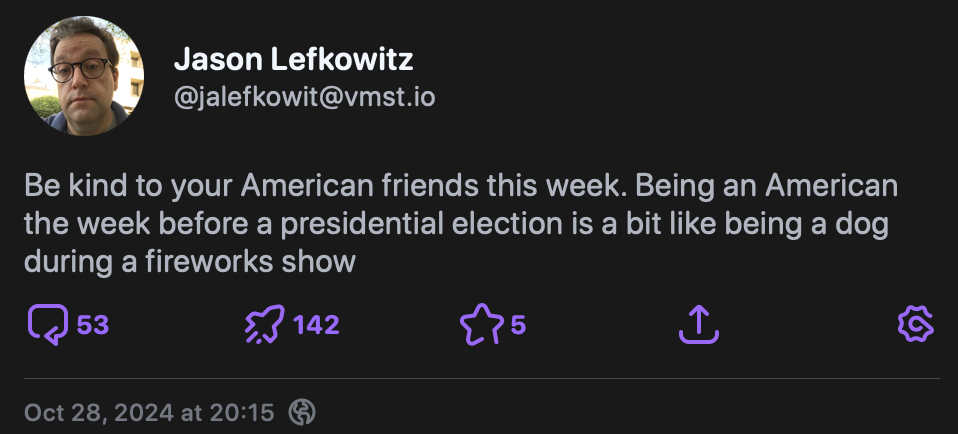View the 142 boosts count
Image resolution: width=958 pixels, height=434 pixels.
point(317,325)
